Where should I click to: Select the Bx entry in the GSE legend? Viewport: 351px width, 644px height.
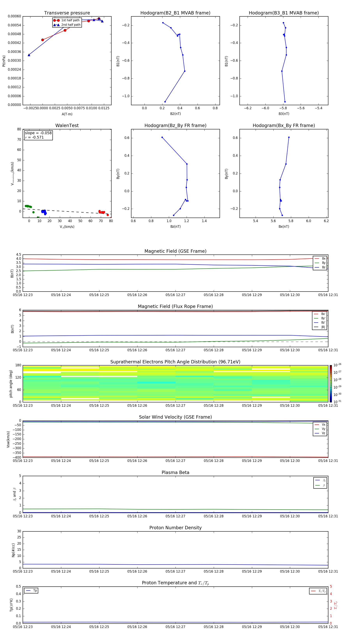coord(320,259)
